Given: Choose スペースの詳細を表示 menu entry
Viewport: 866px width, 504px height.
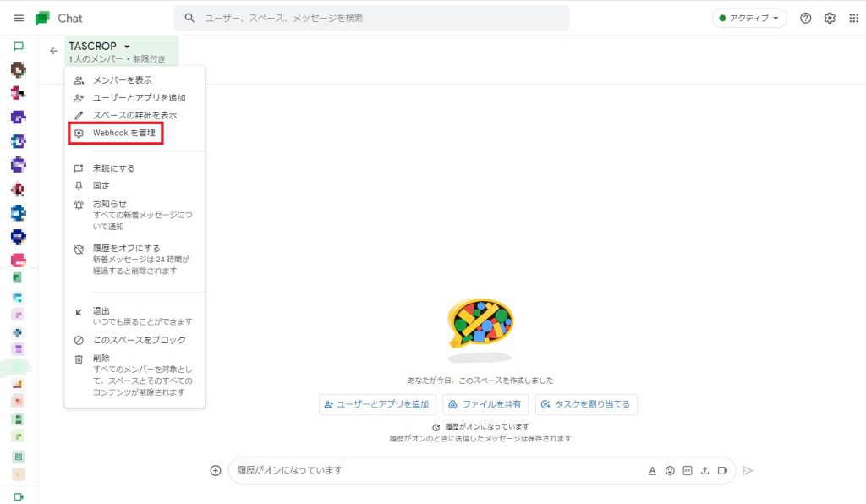Looking at the screenshot, I should (134, 115).
